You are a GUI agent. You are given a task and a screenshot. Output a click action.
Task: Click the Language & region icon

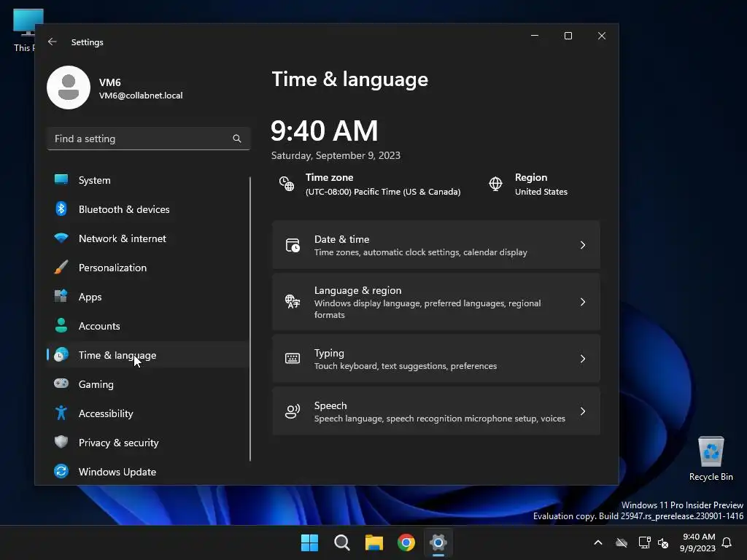[293, 301]
